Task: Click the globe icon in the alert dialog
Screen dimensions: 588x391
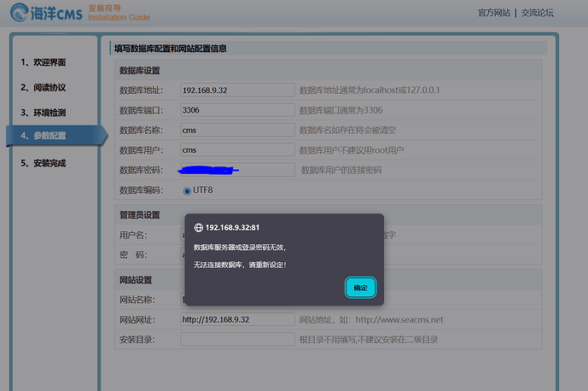Action: pos(199,228)
